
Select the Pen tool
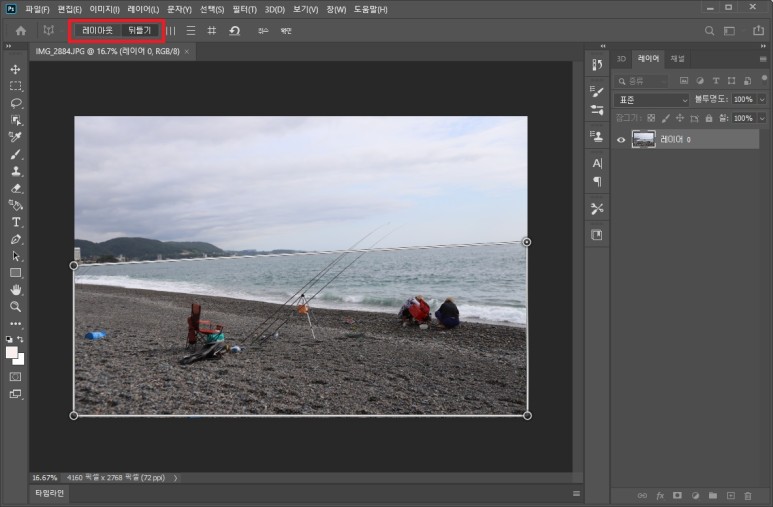(x=15, y=239)
